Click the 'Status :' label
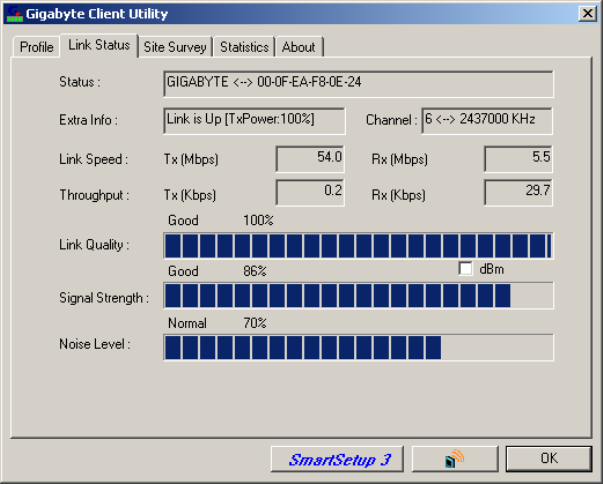The height and width of the screenshot is (484, 603). pyautogui.click(x=80, y=82)
